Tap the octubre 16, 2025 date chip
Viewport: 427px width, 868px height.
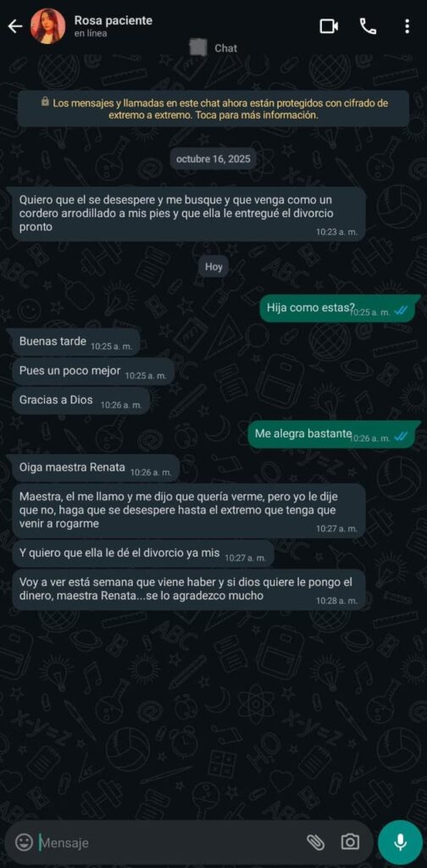pyautogui.click(x=213, y=159)
